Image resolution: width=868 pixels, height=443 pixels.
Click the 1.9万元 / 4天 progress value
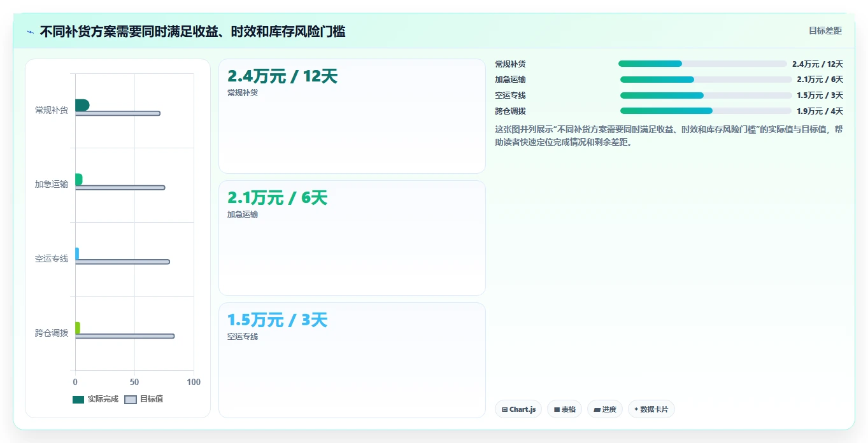820,111
